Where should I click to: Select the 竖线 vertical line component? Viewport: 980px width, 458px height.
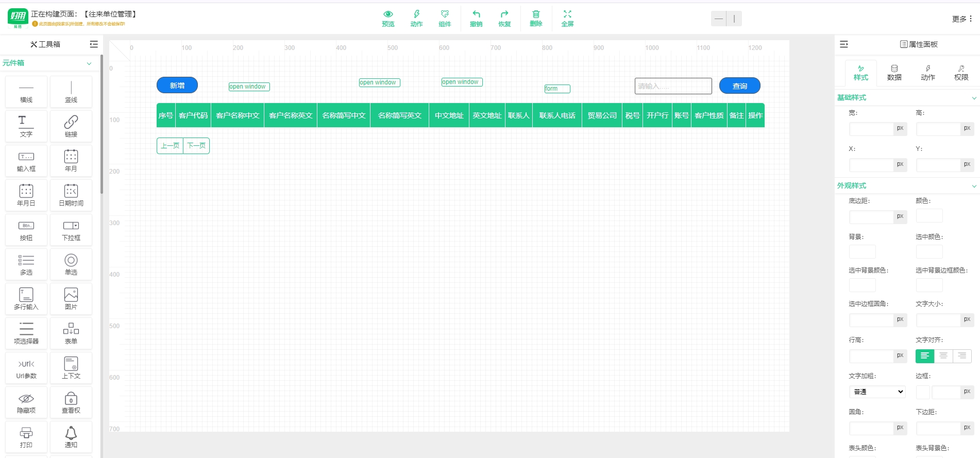pyautogui.click(x=71, y=92)
